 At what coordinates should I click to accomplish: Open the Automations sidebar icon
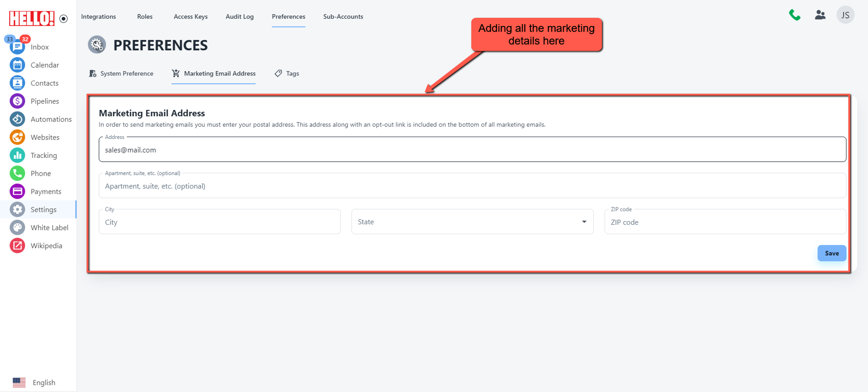click(x=17, y=119)
